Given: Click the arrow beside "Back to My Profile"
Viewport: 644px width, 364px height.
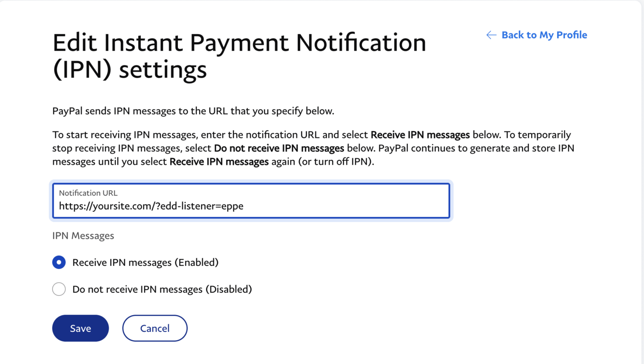Looking at the screenshot, I should point(491,35).
